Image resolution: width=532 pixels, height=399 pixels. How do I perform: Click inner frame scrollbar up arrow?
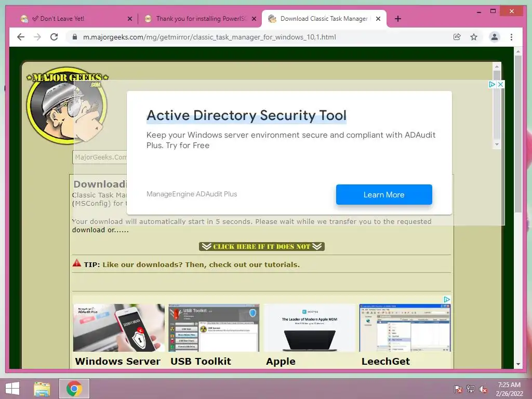point(497,66)
